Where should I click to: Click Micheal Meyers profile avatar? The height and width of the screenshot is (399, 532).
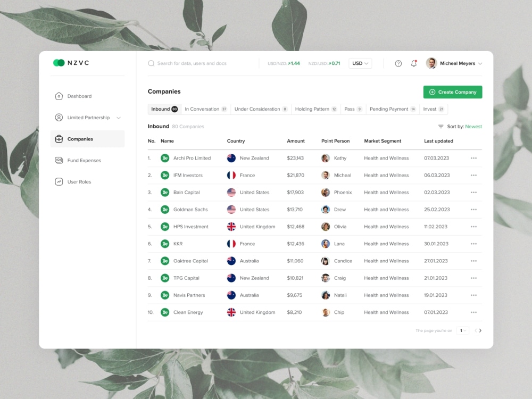pyautogui.click(x=431, y=63)
